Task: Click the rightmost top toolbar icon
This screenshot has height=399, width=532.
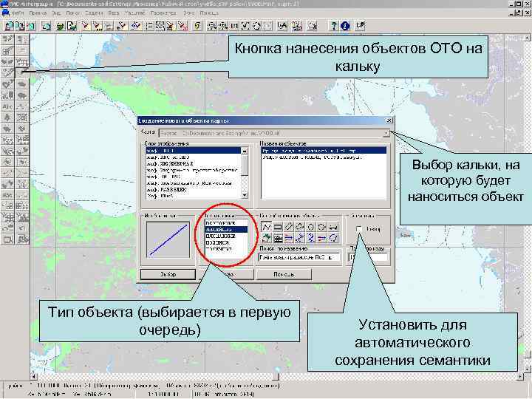Action: [x=360, y=26]
